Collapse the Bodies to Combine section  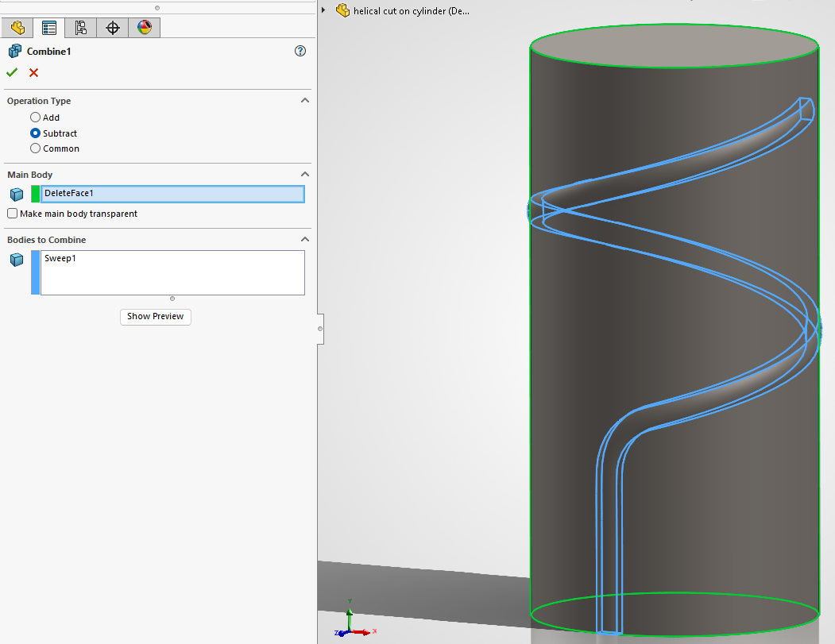(305, 240)
